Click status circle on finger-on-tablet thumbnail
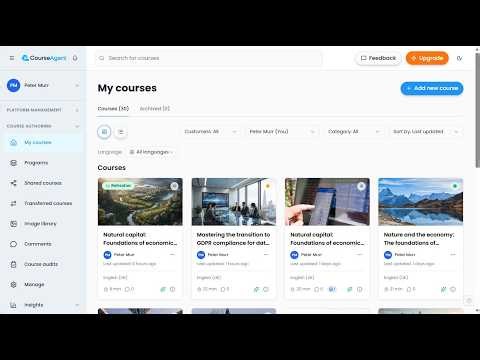This screenshot has width=480, height=360. point(361,186)
